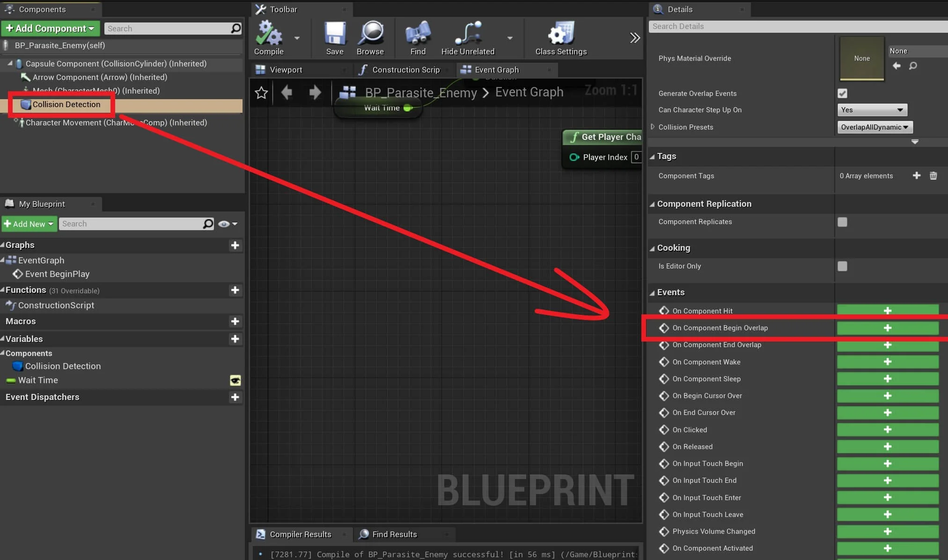Add On Component Hit event
948x560 pixels.
click(x=888, y=310)
